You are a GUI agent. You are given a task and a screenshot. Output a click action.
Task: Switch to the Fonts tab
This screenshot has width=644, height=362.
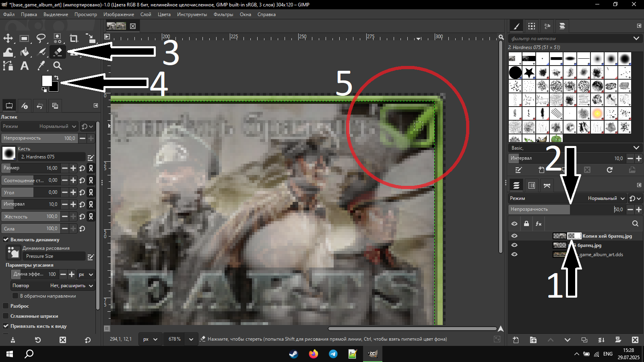click(547, 26)
